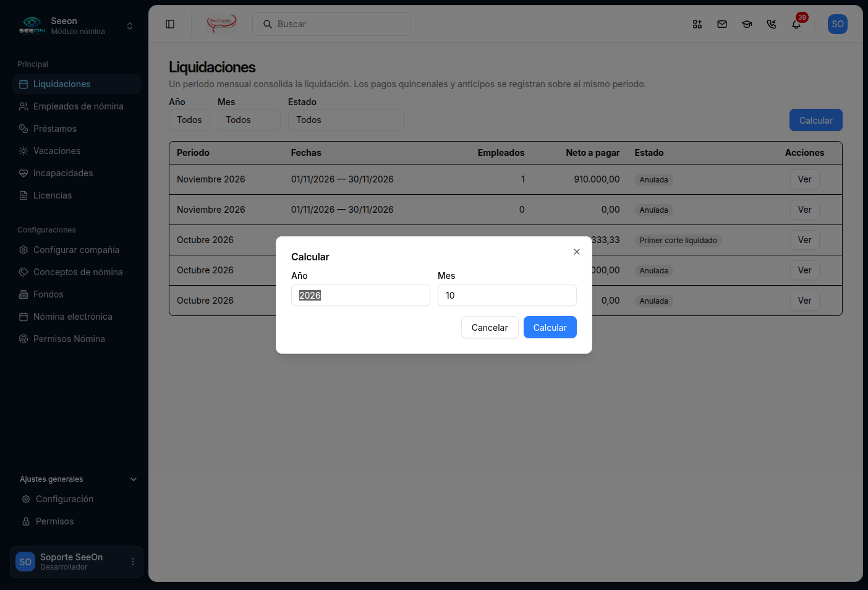Collapse the Ajustes generales section
868x590 pixels.
click(x=134, y=479)
